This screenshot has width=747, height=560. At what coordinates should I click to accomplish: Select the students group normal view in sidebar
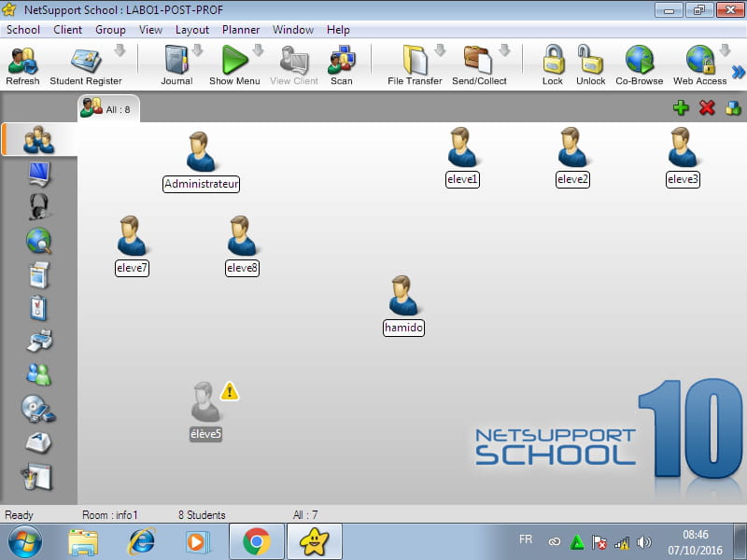pyautogui.click(x=39, y=139)
